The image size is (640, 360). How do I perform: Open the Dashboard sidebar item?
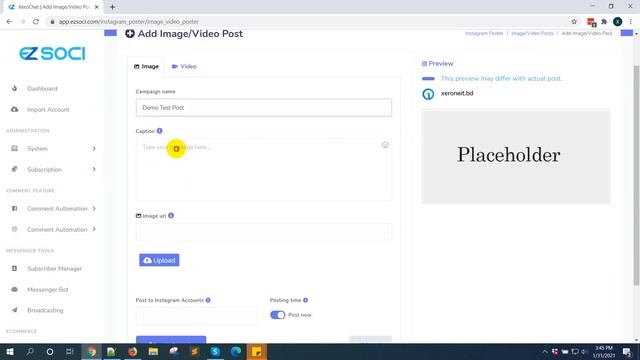42,89
